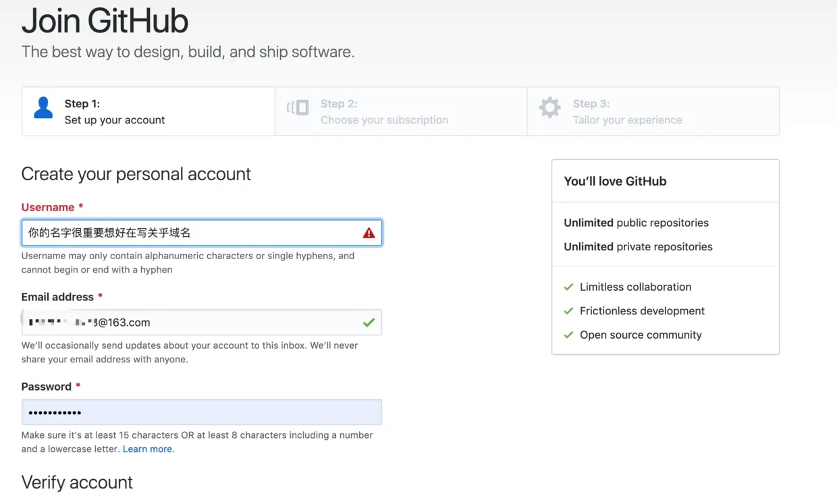Focus the Username input field
This screenshot has width=837, height=504.
(x=202, y=233)
